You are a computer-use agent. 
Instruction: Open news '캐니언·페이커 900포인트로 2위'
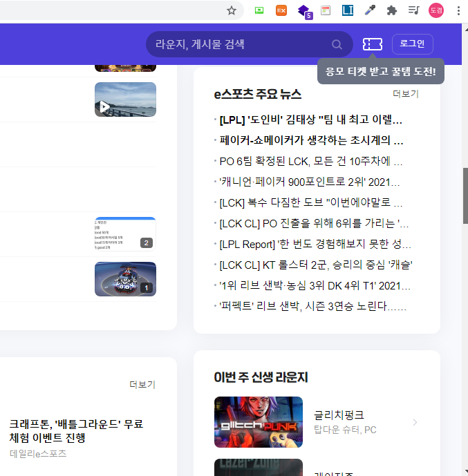coord(310,182)
